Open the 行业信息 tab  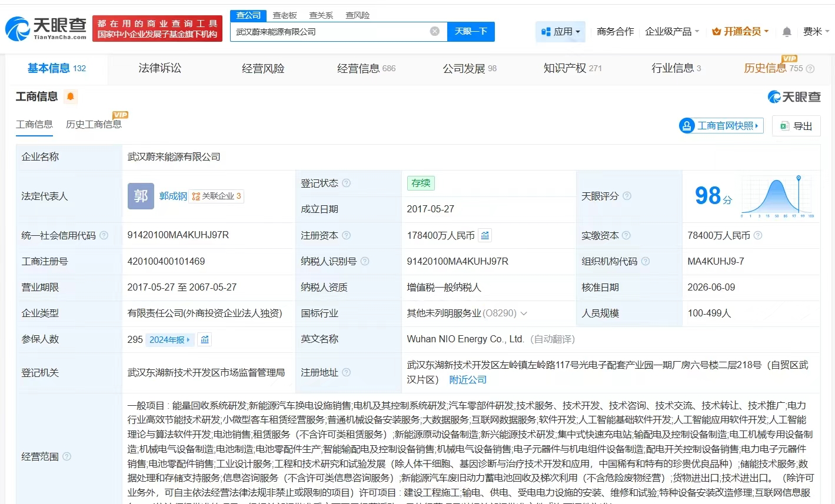point(676,69)
